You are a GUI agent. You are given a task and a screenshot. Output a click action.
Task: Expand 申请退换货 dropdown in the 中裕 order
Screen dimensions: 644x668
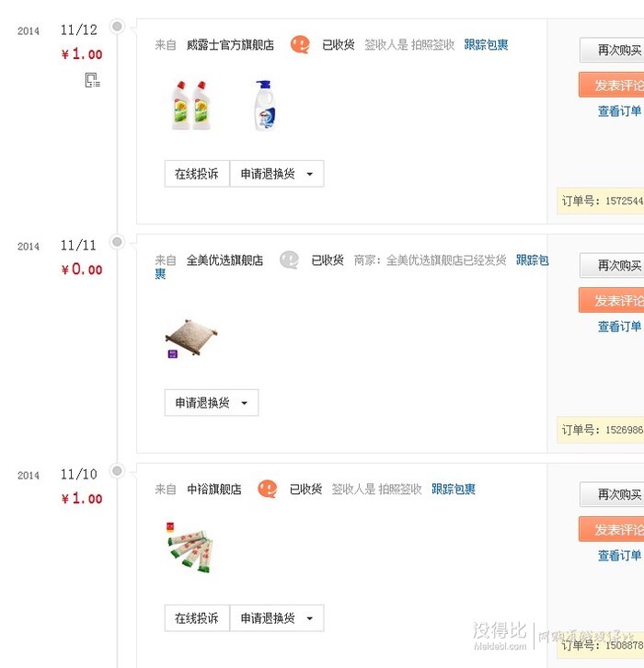(277, 618)
